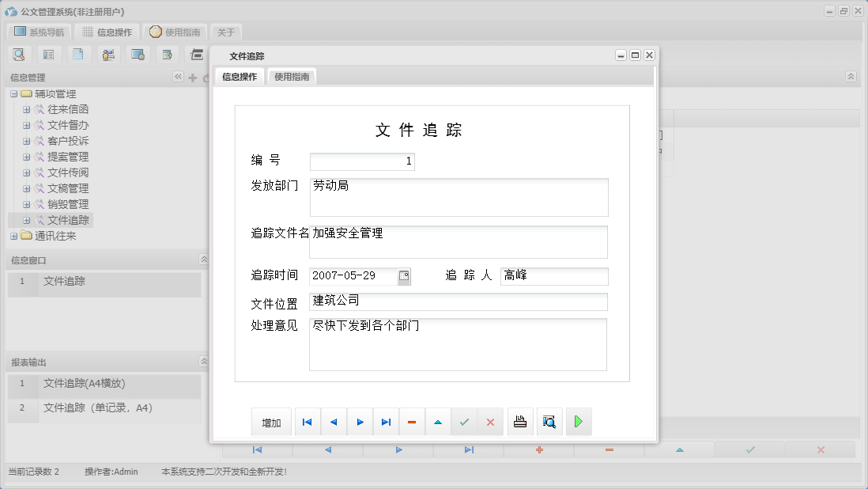
Task: Click the green checkmark confirm icon
Action: [464, 422]
